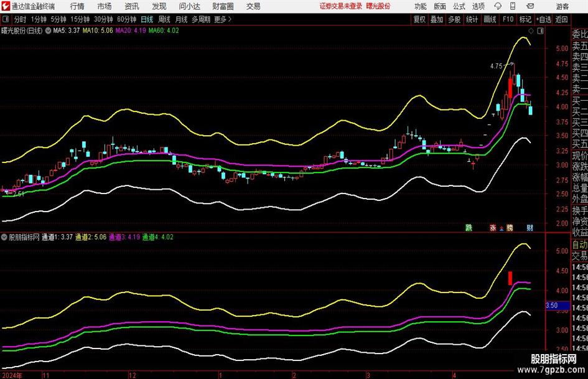Select the 日线 period tab

[147, 19]
